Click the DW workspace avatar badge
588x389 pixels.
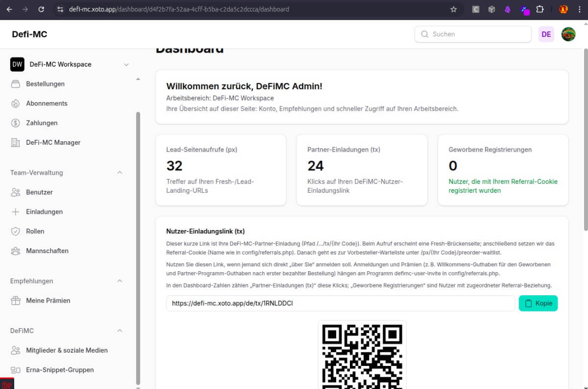point(17,64)
